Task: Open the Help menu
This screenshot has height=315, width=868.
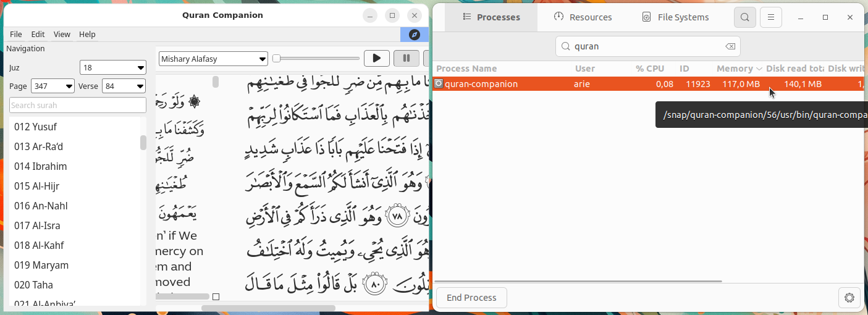Action: pyautogui.click(x=87, y=35)
